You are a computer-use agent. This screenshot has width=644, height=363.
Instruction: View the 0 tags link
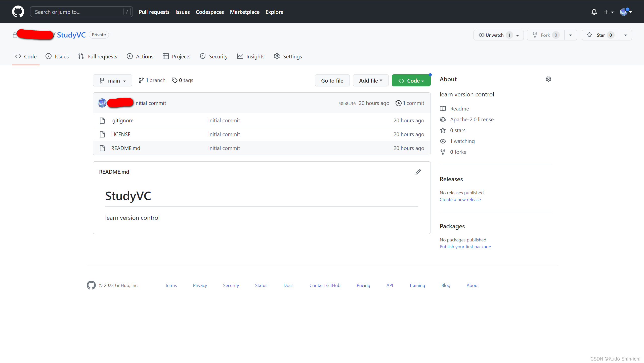click(182, 80)
